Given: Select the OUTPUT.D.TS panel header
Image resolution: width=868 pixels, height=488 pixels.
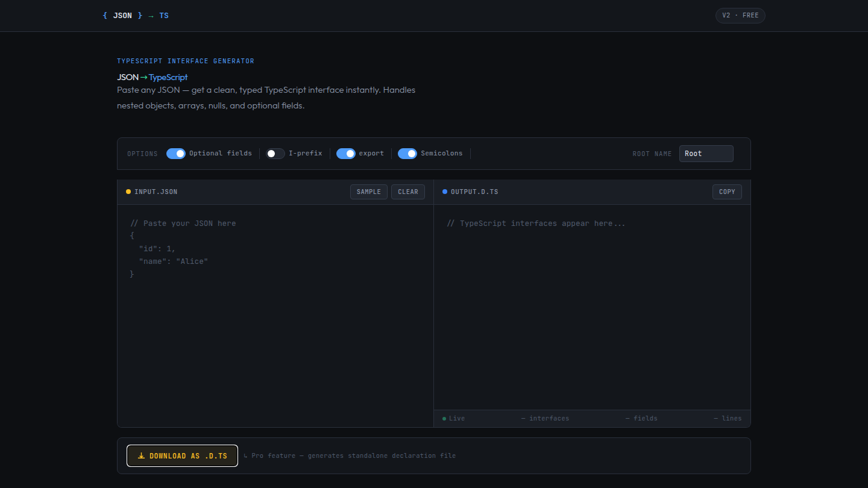Looking at the screenshot, I should click(x=474, y=191).
